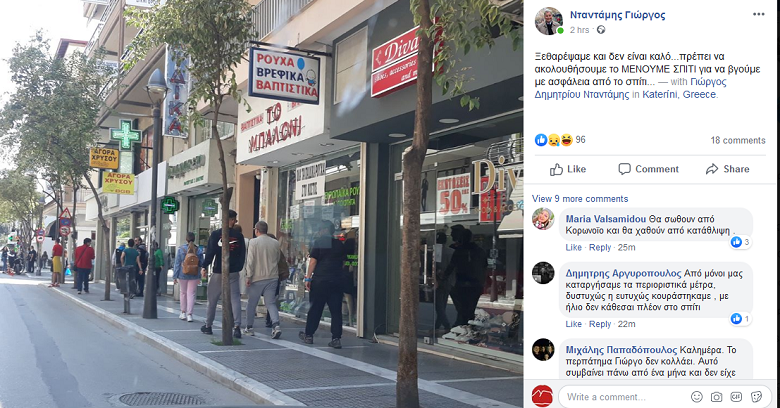780x408 pixels.
Task: Open the reaction emojis summary showing 96
Action: [560, 140]
